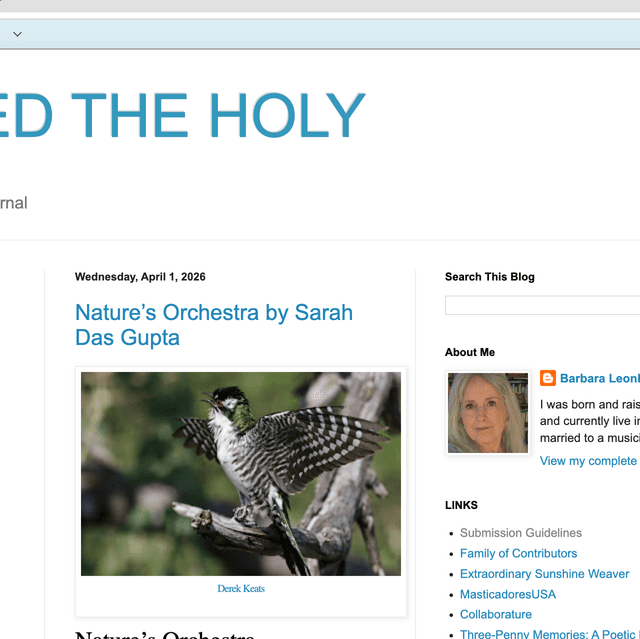Viewport: 640px width, 639px height.
Task: Follow the Derek Keats photo credit link
Action: pyautogui.click(x=241, y=588)
